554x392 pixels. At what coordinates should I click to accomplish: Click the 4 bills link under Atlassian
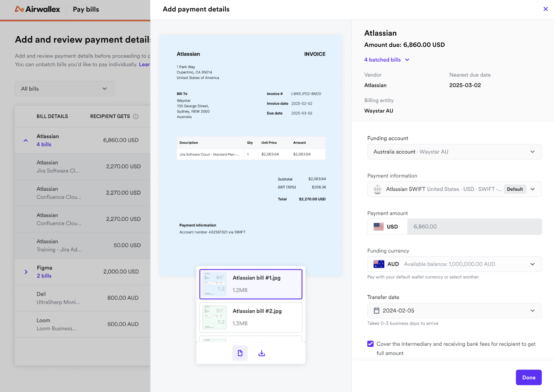click(44, 145)
